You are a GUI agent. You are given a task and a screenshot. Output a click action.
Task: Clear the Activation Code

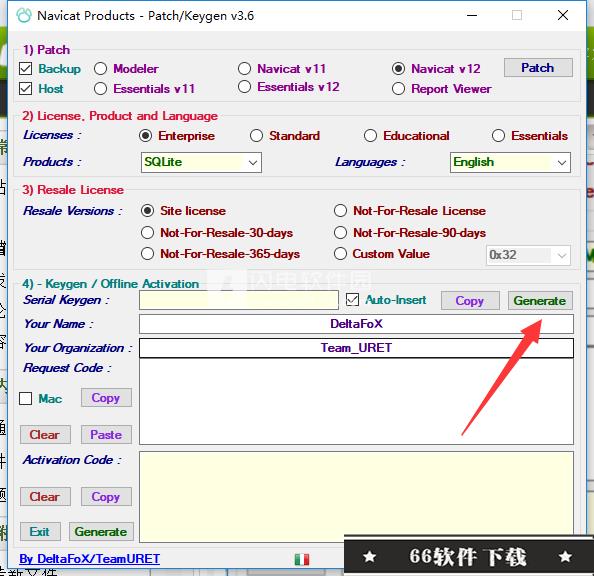(45, 496)
